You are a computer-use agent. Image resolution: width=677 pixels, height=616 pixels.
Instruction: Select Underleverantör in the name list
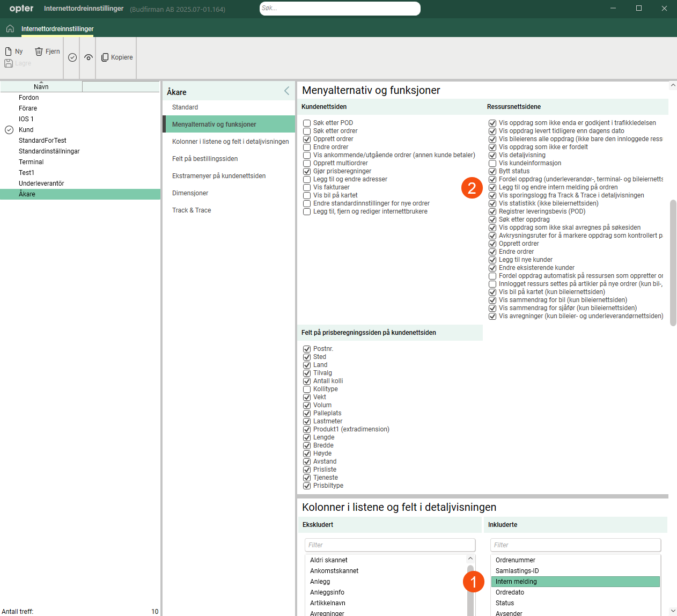coord(41,184)
